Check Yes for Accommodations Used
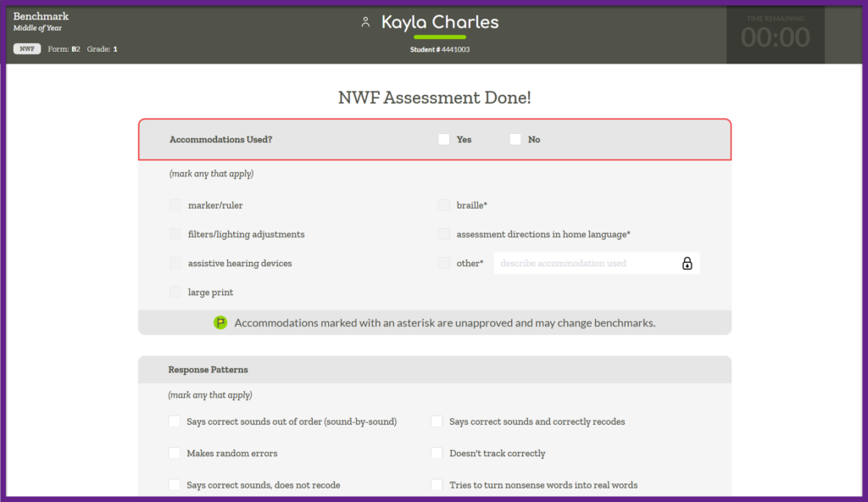The image size is (868, 502). (444, 140)
